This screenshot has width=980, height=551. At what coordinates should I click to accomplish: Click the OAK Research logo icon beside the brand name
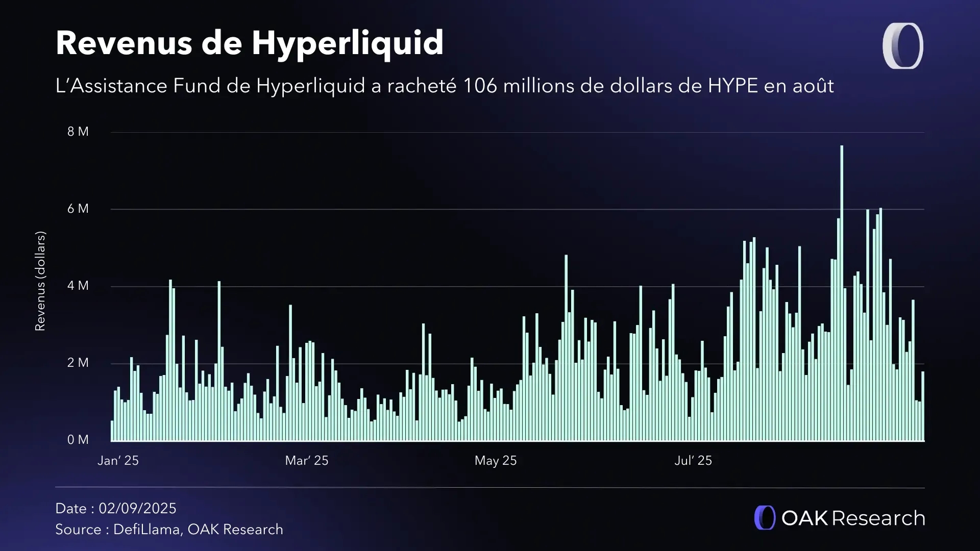coord(765,518)
